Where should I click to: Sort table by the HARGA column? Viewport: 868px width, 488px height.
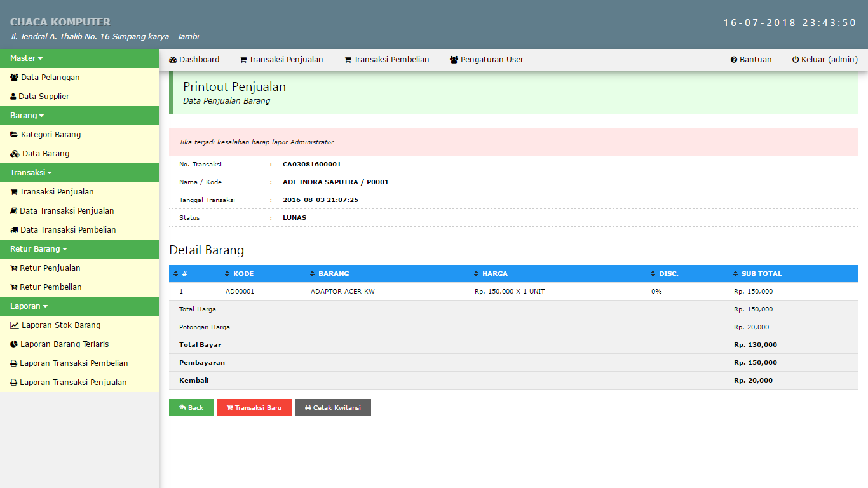tap(494, 274)
